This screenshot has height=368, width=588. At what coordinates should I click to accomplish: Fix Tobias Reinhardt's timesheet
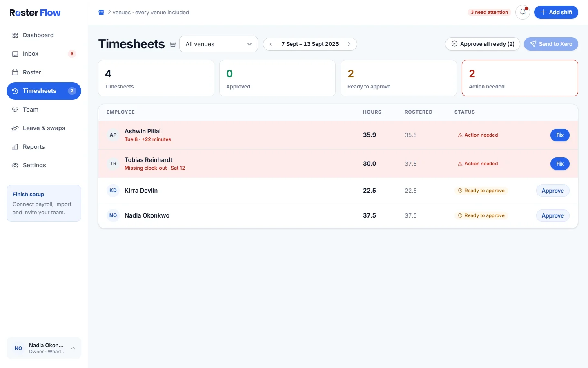[x=560, y=164]
